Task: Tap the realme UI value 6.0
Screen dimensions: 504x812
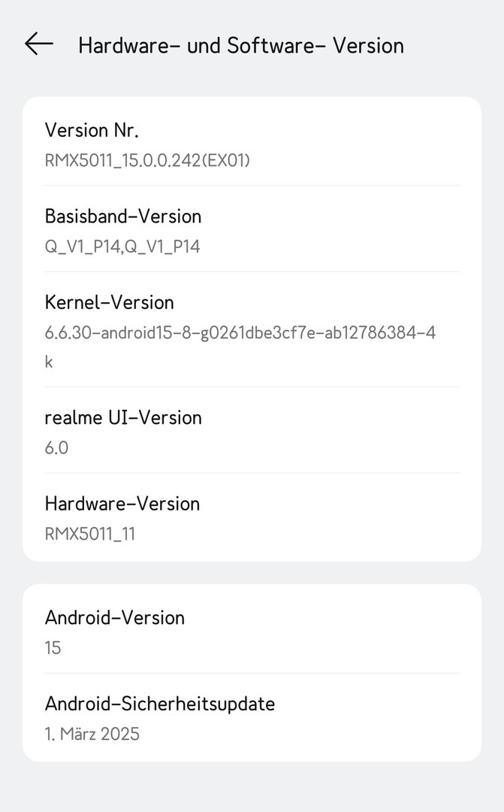Action: (56, 447)
